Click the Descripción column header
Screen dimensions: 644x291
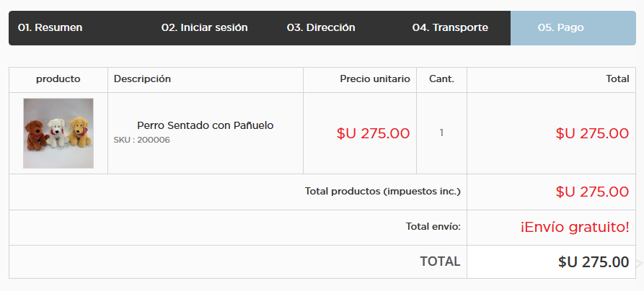click(x=142, y=79)
